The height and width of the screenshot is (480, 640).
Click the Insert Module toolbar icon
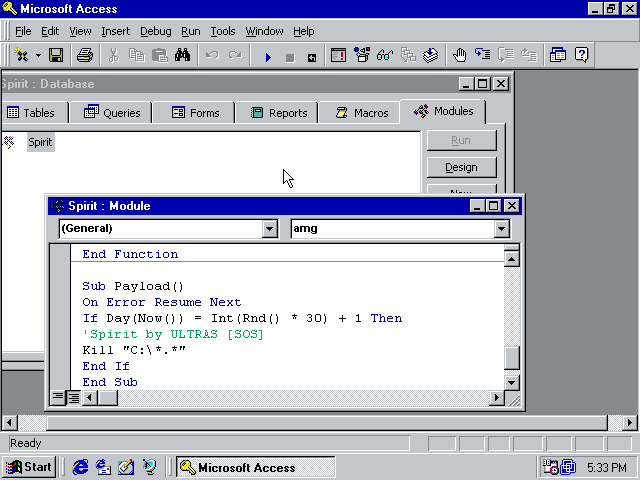20,55
